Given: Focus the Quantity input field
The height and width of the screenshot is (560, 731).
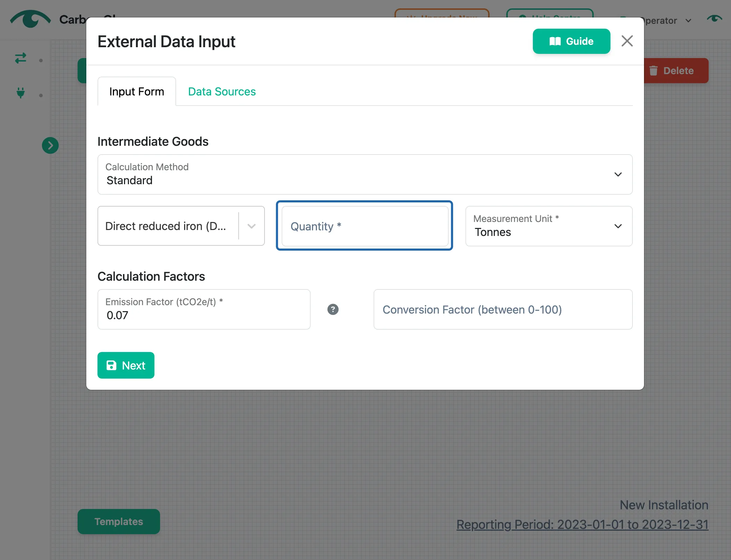Looking at the screenshot, I should 365,226.
